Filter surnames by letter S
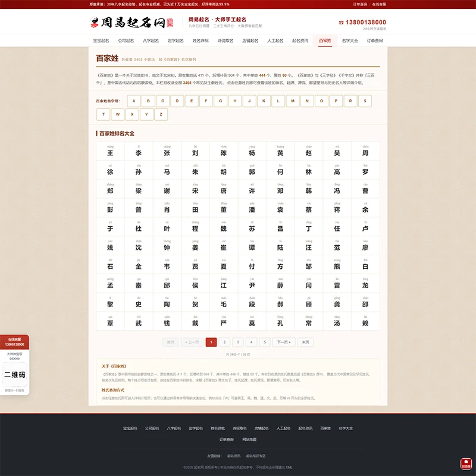Image resolution: width=476 pixels, height=476 pixels. pos(365,101)
